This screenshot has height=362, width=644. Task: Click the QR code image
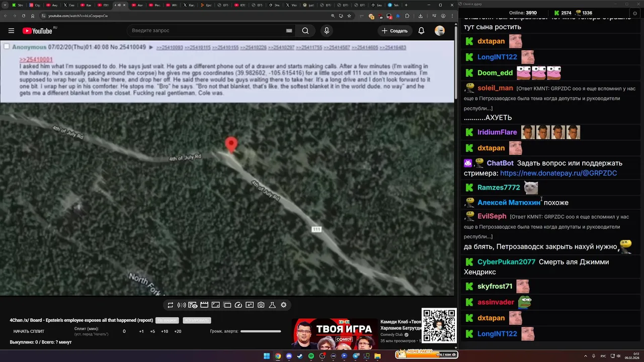439,326
